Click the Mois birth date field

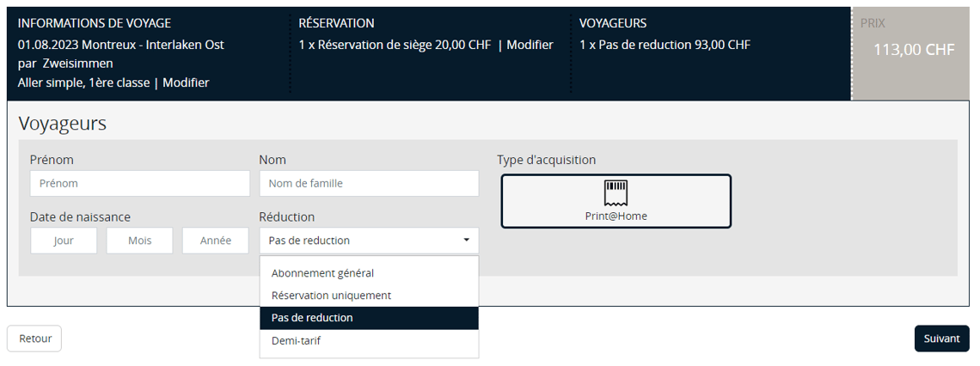139,241
